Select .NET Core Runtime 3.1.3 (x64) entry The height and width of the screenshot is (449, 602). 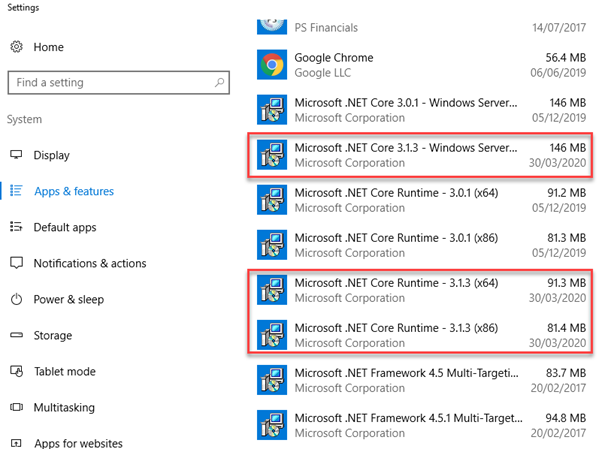tap(420, 291)
